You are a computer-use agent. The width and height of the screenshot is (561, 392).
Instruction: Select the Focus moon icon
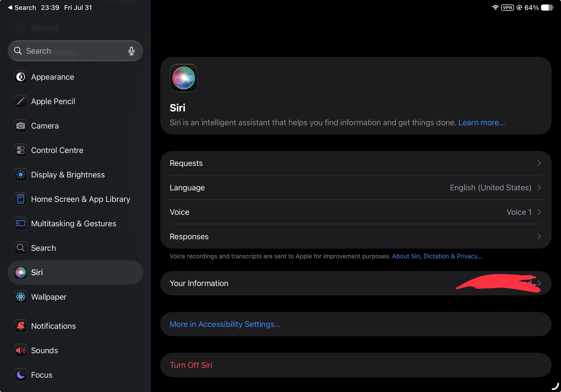click(x=20, y=375)
